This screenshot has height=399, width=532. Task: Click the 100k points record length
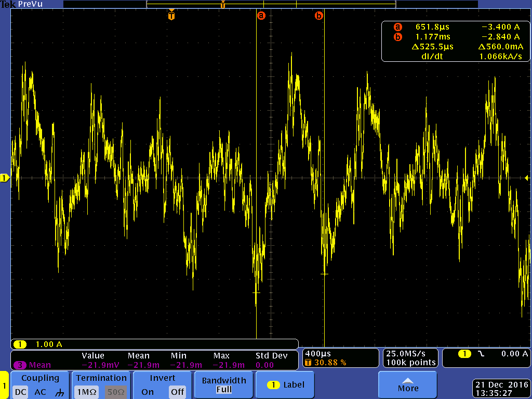pos(411,362)
